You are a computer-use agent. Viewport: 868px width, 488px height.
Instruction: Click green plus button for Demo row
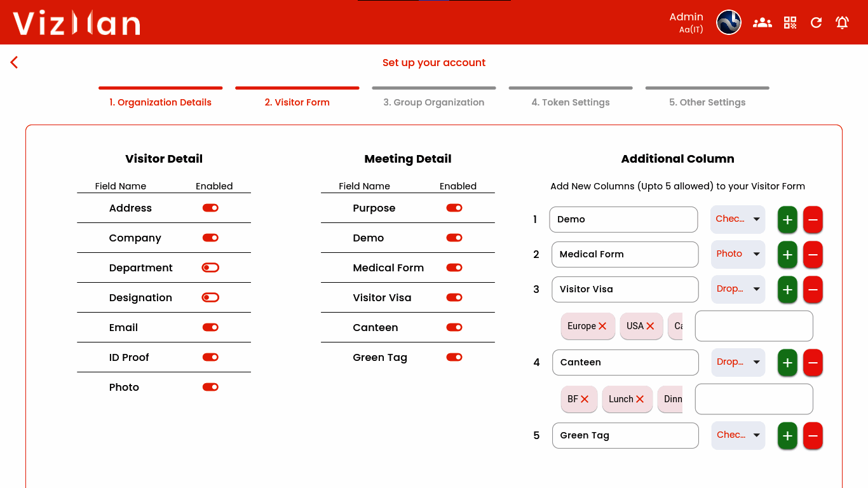coord(787,220)
